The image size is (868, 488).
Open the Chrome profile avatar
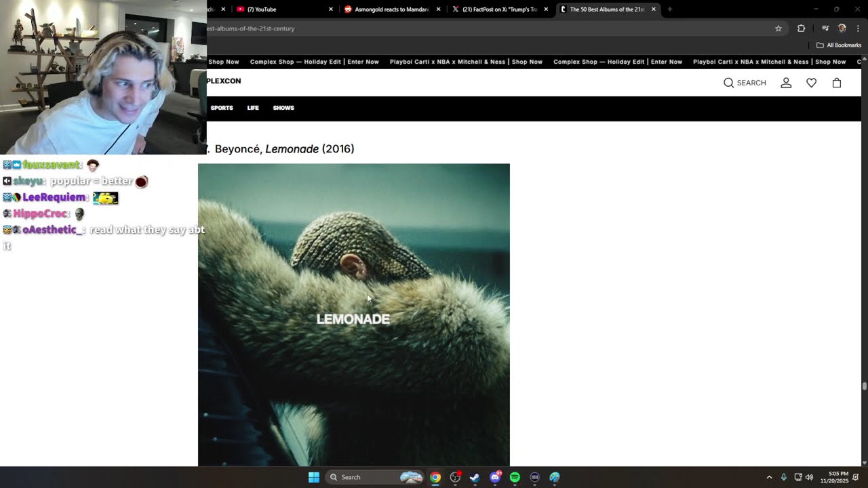[842, 28]
